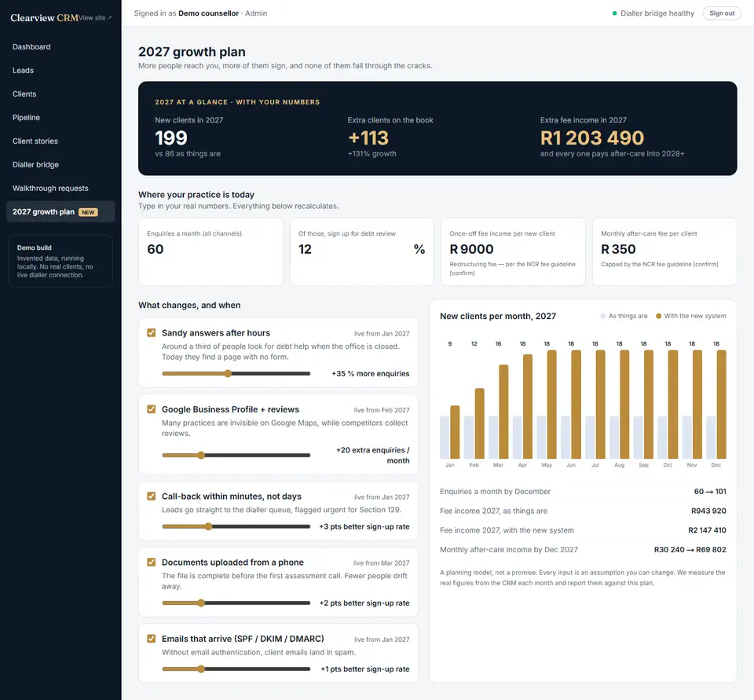The width and height of the screenshot is (754, 700).
Task: Click the sign-up for debt review field showing 12
Action: click(x=353, y=249)
